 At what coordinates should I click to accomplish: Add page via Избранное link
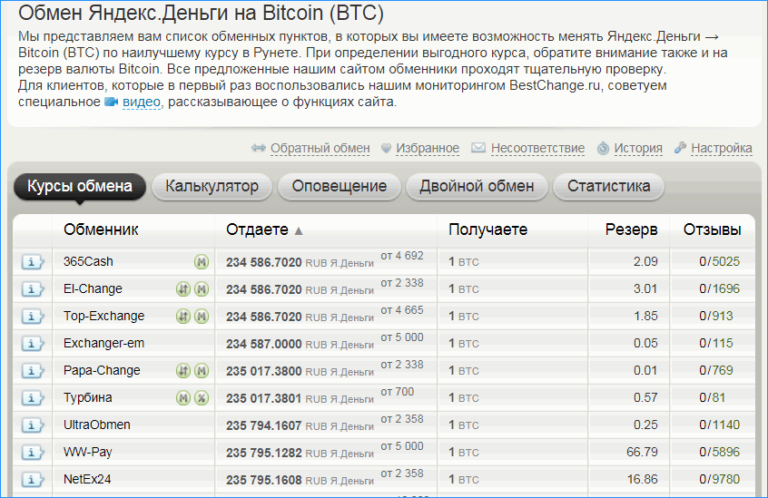427,148
